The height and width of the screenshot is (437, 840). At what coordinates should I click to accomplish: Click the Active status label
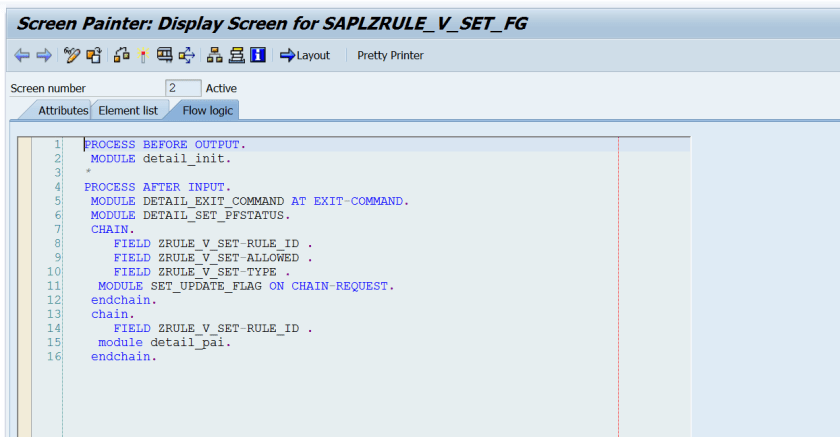(221, 88)
